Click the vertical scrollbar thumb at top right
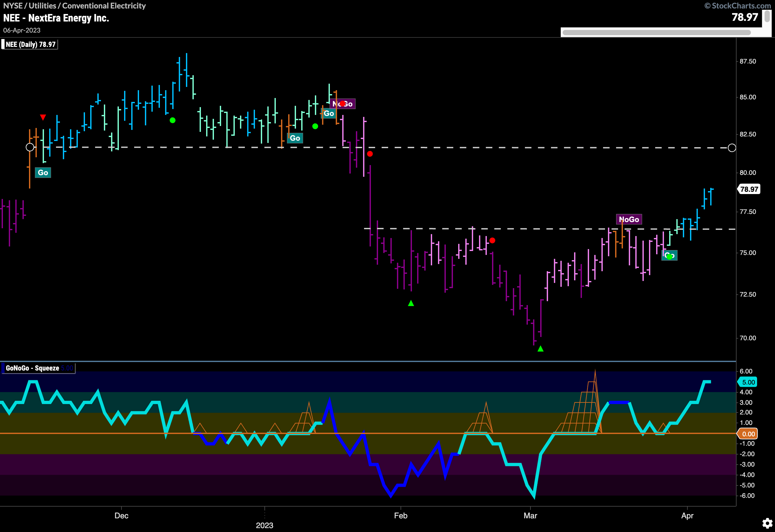This screenshot has height=532, width=775. click(x=767, y=16)
